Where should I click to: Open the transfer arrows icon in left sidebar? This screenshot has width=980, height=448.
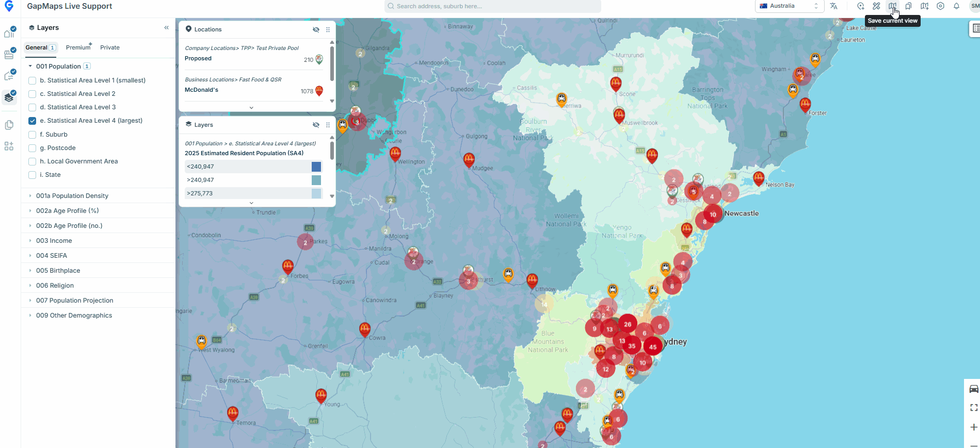9,76
